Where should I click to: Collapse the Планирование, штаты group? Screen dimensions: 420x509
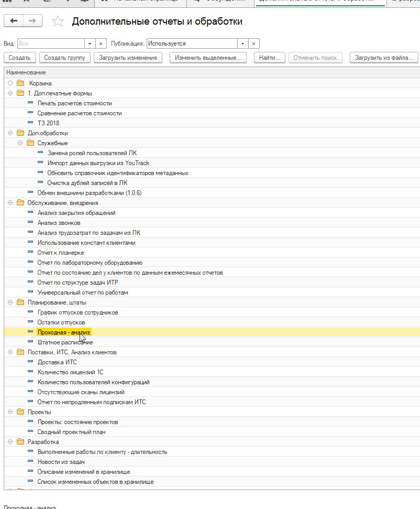(10, 302)
